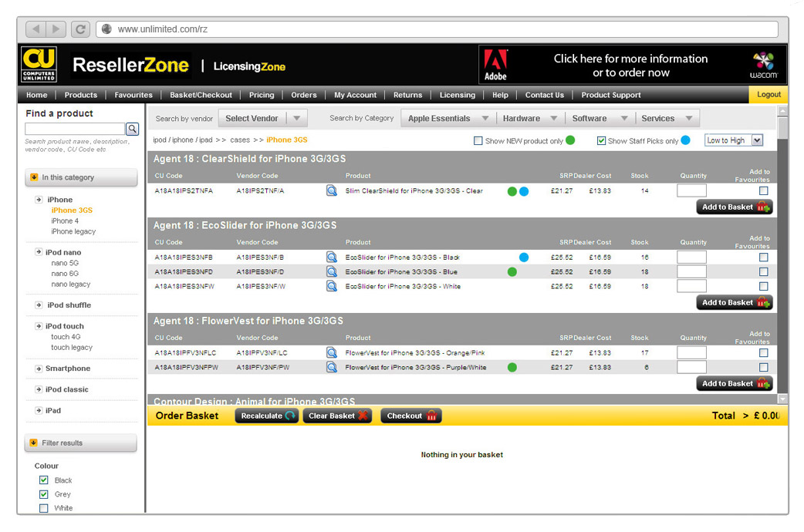This screenshot has width=804, height=532.
Task: Open the My Account menu item
Action: (356, 95)
